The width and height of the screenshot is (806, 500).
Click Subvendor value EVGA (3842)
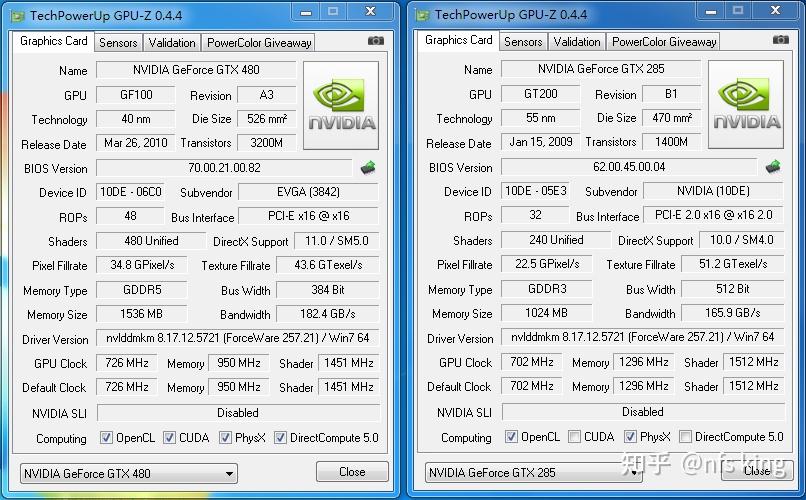(x=308, y=192)
